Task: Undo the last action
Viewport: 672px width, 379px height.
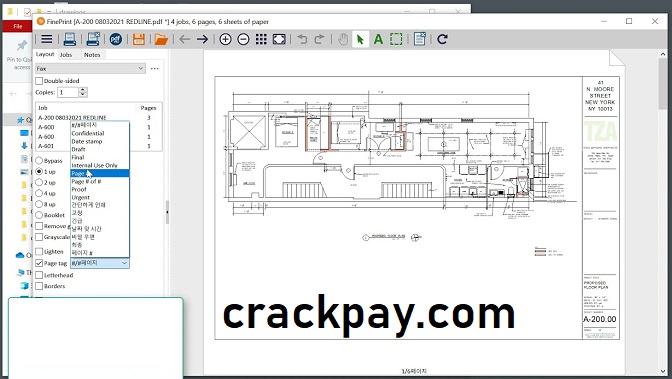Action: tap(302, 39)
